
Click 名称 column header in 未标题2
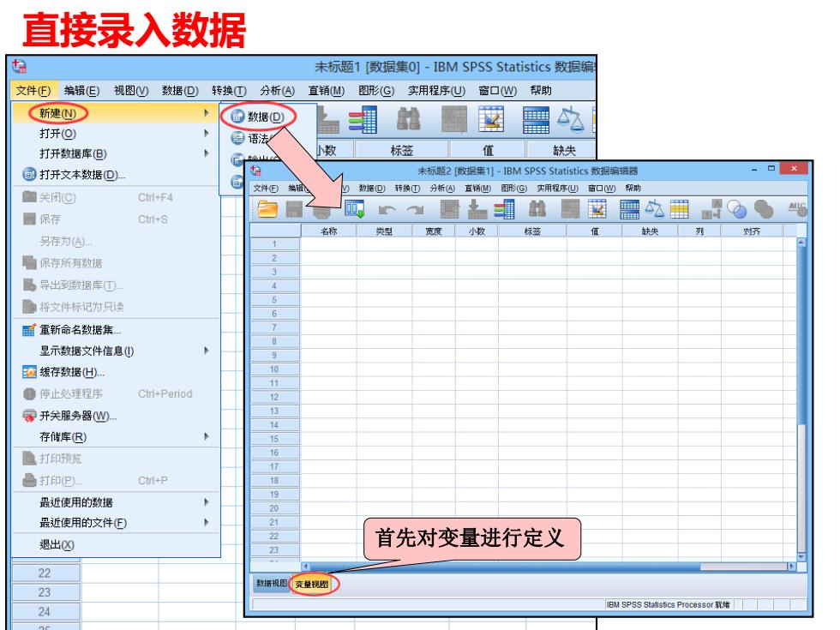coord(329,231)
